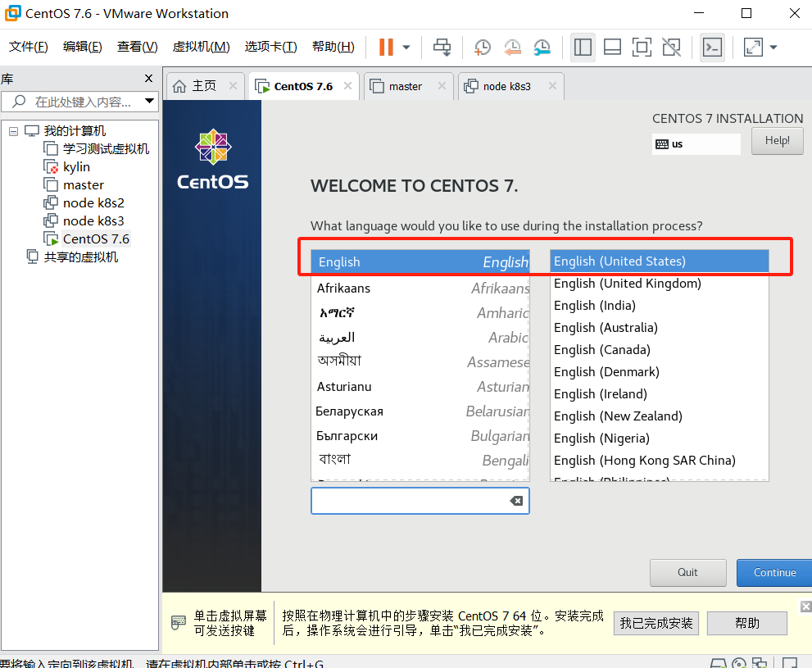Screen dimensions: 812x668
Task: Select Беларуская in the language list
Action: 420,411
